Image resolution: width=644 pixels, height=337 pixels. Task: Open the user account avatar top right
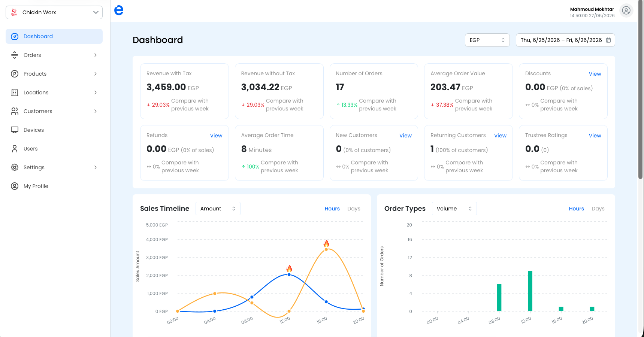tap(626, 10)
